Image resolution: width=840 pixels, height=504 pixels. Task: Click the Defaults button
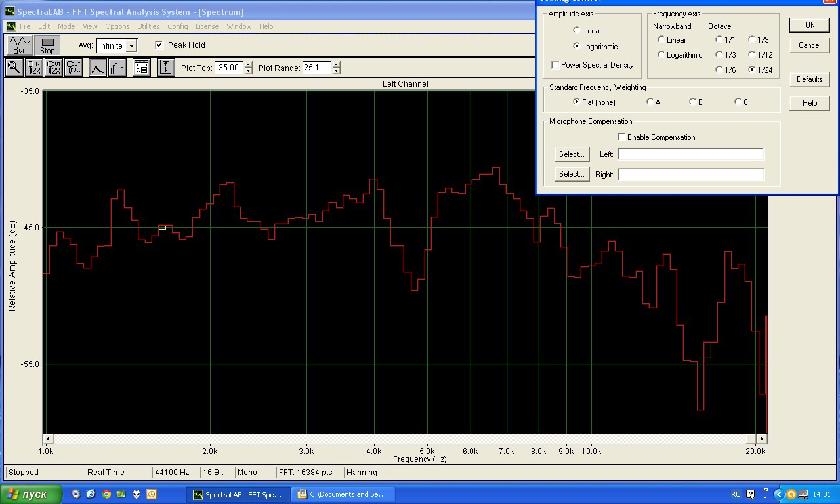pyautogui.click(x=809, y=79)
